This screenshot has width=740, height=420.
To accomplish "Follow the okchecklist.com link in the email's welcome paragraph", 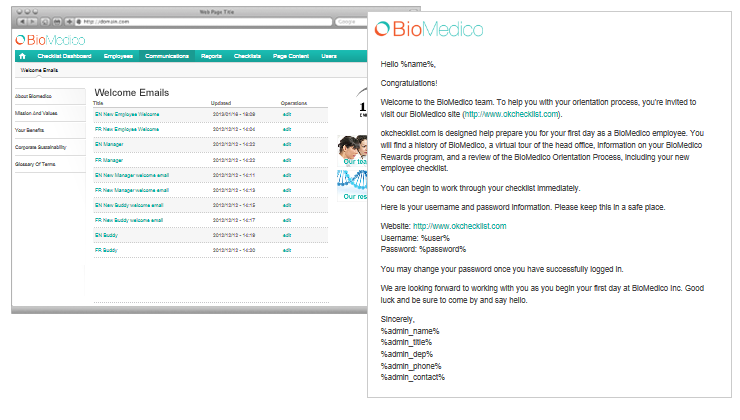I will 511,114.
